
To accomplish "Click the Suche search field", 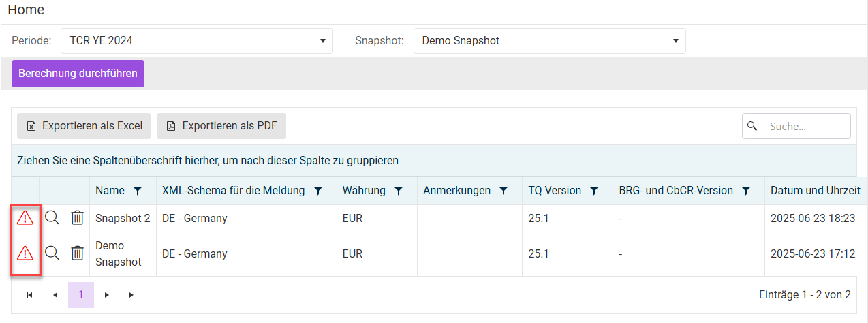I will (x=805, y=126).
